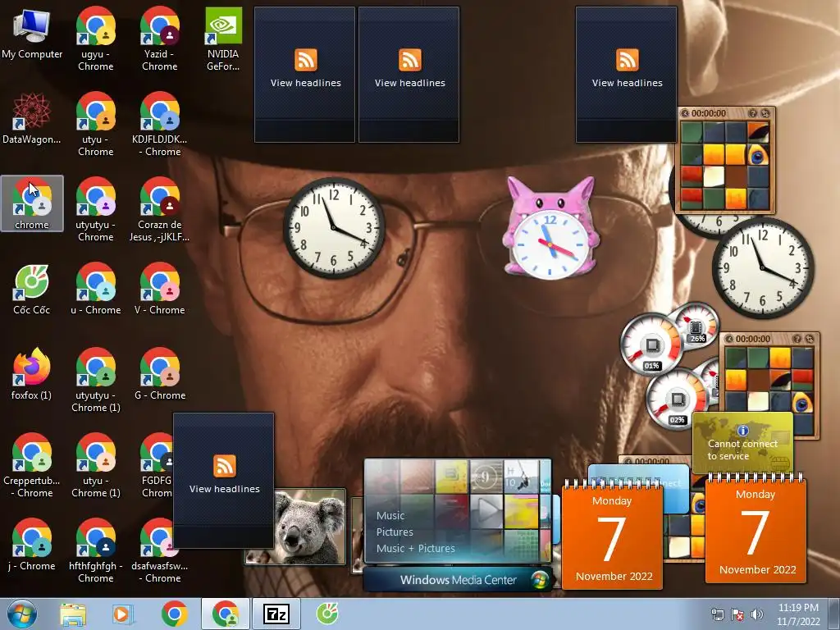Open the taskbar clock showing 11:19 PM
This screenshot has width=840, height=630.
click(x=798, y=614)
